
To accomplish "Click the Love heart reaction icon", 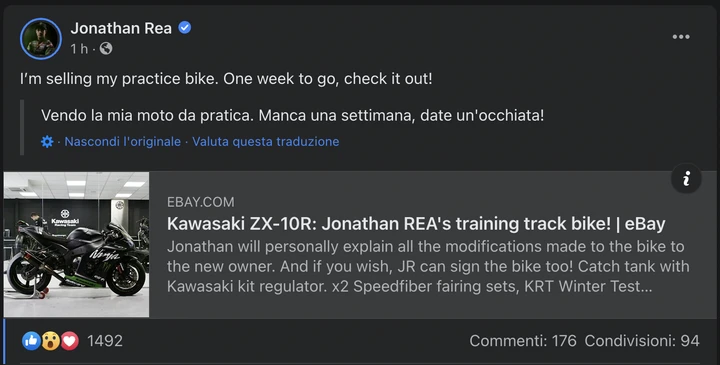I will point(69,341).
